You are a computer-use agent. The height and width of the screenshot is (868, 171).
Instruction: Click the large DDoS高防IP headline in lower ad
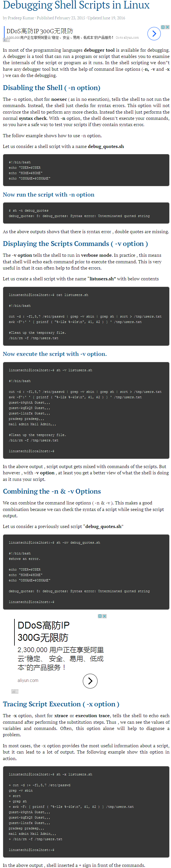43,631
